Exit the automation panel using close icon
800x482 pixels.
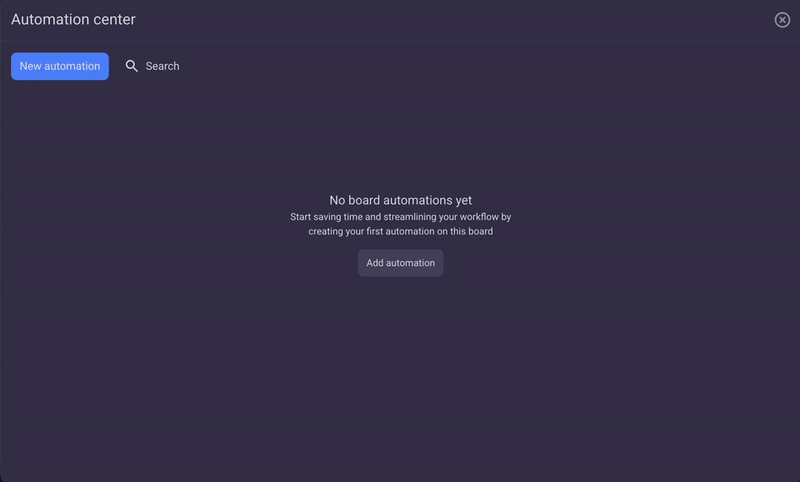(x=782, y=20)
